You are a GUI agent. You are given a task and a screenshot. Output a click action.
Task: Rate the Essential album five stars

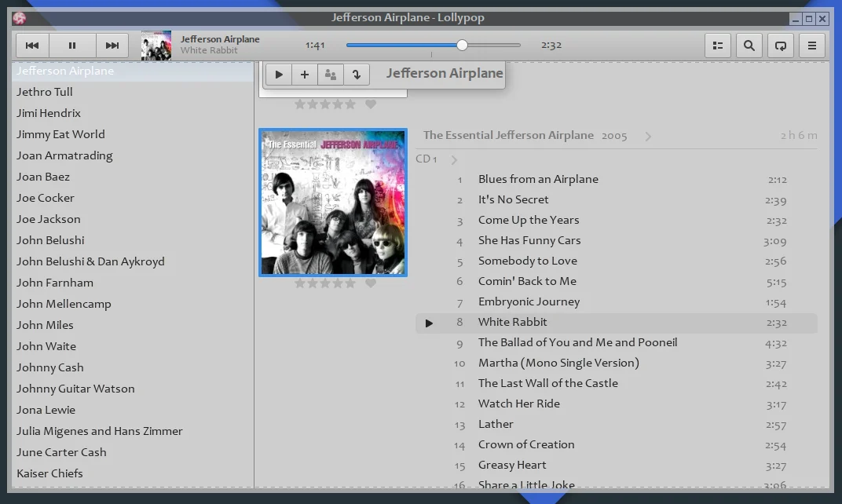[350, 283]
